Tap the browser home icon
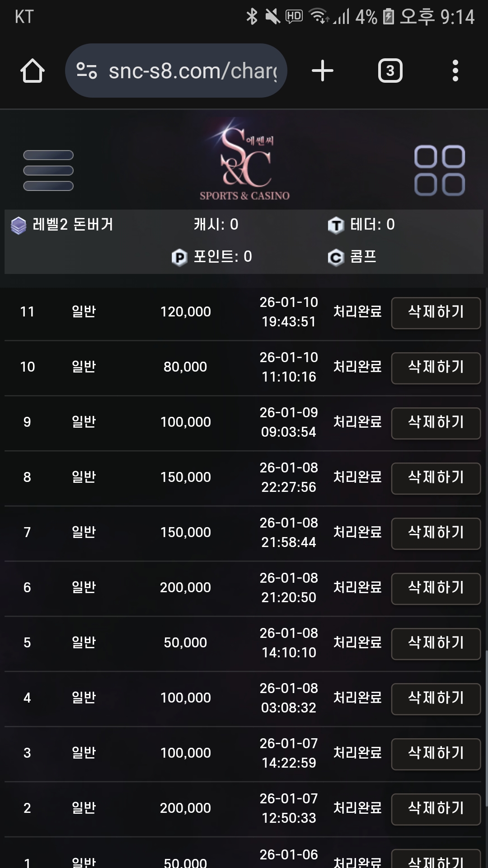 [32, 71]
